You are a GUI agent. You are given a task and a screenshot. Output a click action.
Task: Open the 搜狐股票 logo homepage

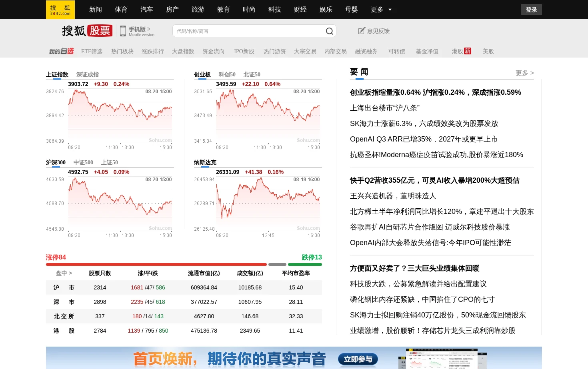coord(87,31)
